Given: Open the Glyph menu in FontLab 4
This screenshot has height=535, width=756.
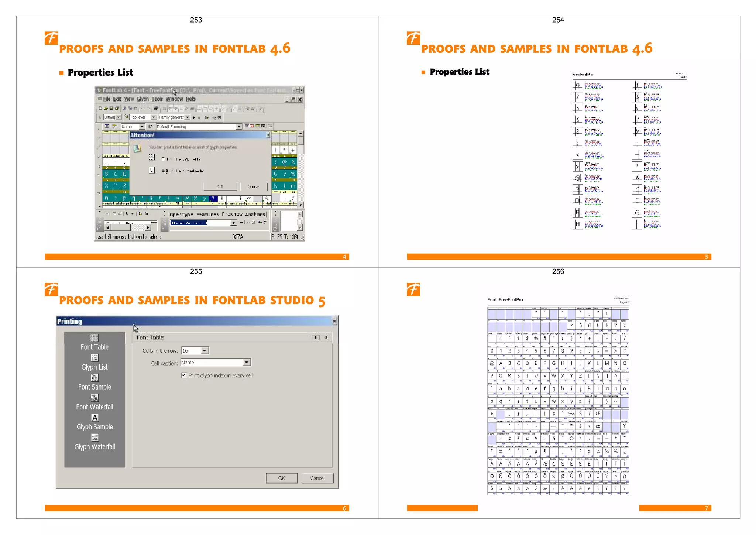Looking at the screenshot, I should (x=142, y=99).
